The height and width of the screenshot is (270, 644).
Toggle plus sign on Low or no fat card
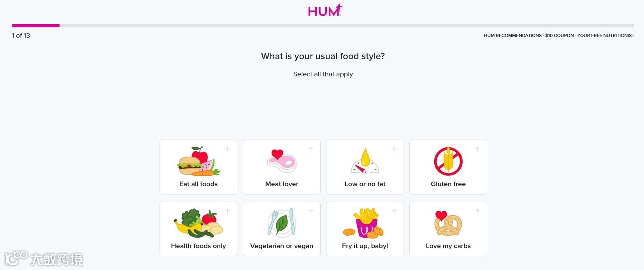tap(394, 149)
